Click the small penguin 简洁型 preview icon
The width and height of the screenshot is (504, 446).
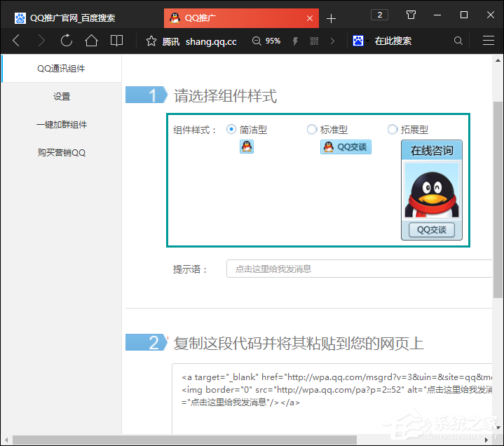[247, 147]
